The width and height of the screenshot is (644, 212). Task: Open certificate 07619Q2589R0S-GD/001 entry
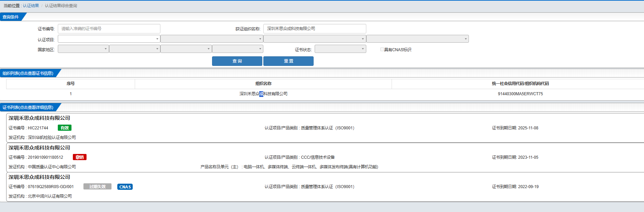point(325,187)
